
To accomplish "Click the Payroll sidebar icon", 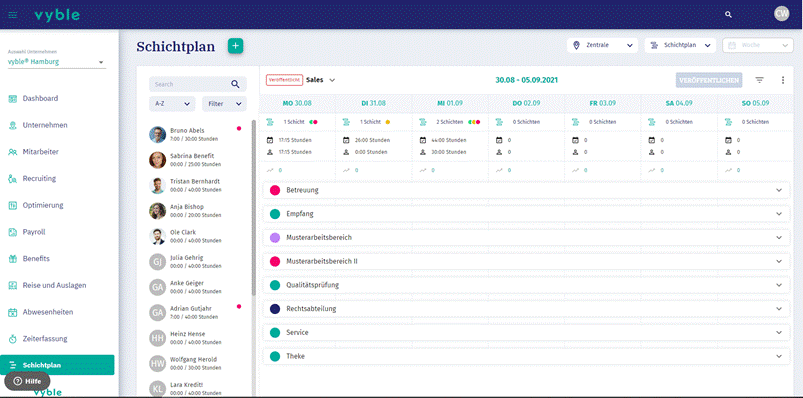I will pyautogui.click(x=13, y=232).
